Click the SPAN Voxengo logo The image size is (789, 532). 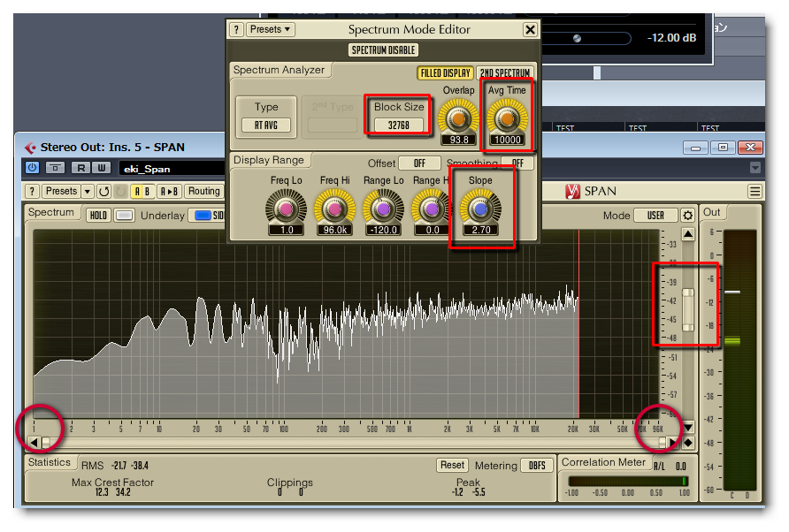572,191
